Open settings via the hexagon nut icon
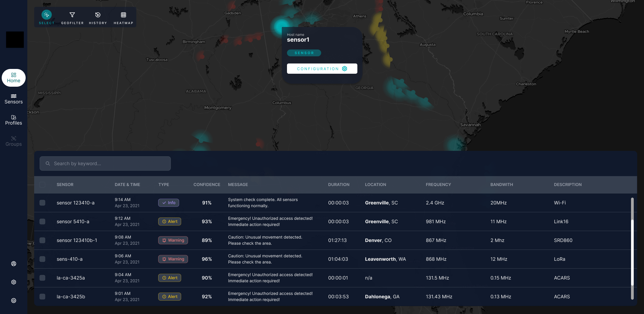Viewport: 644px width, 314px height. coord(14,282)
